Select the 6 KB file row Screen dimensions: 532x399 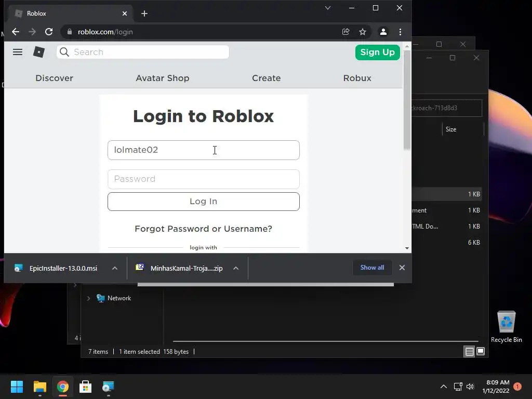pos(447,243)
